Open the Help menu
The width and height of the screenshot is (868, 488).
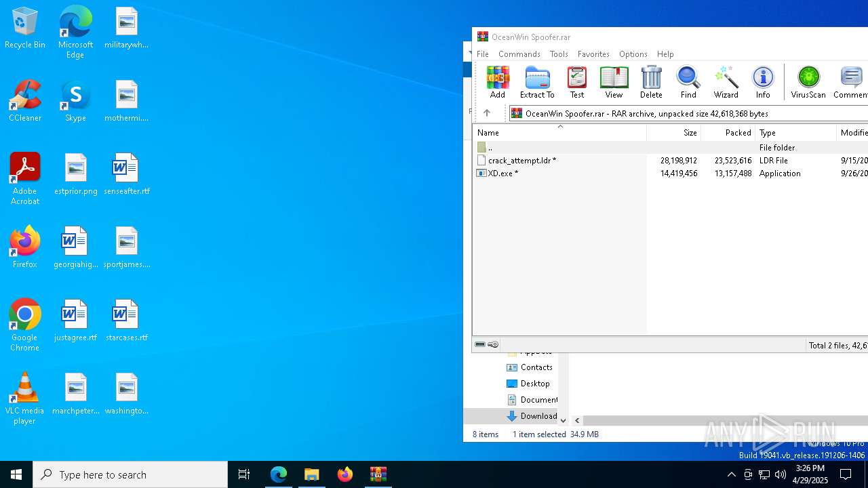click(x=665, y=54)
